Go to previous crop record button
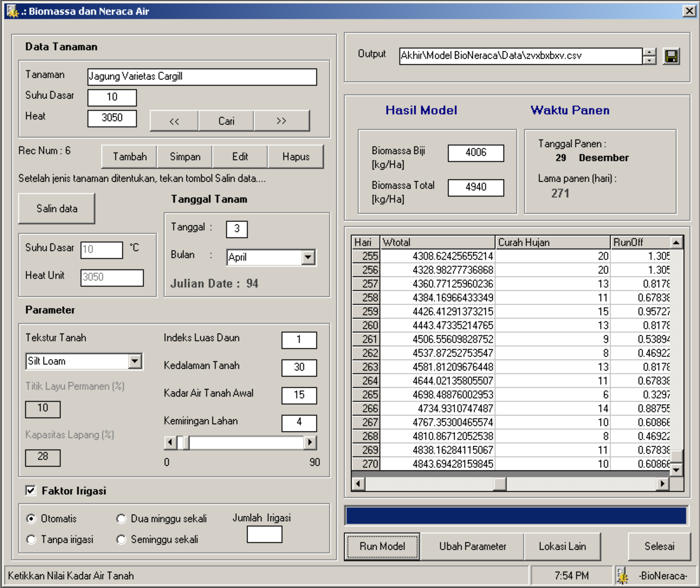 click(174, 121)
